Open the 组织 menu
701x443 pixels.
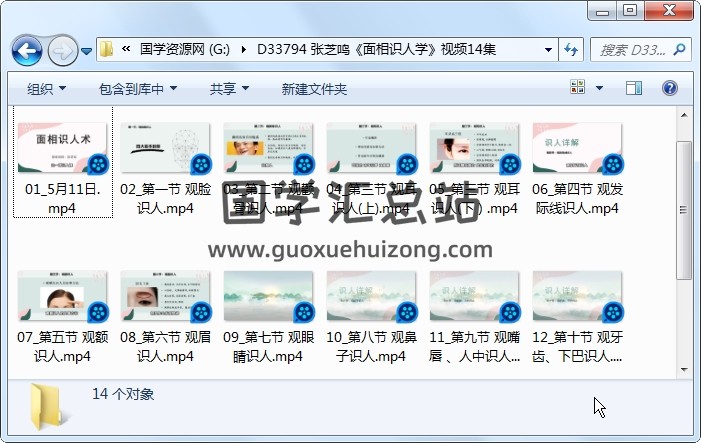pos(46,89)
